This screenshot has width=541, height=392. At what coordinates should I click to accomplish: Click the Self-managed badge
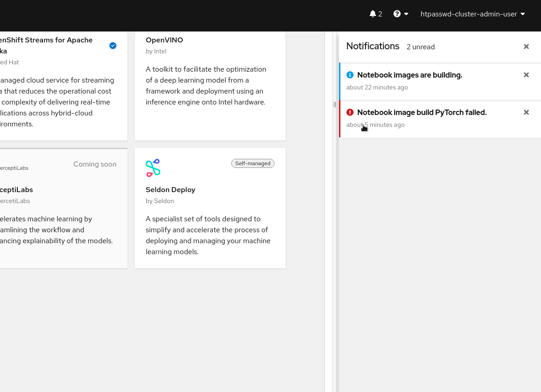253,163
